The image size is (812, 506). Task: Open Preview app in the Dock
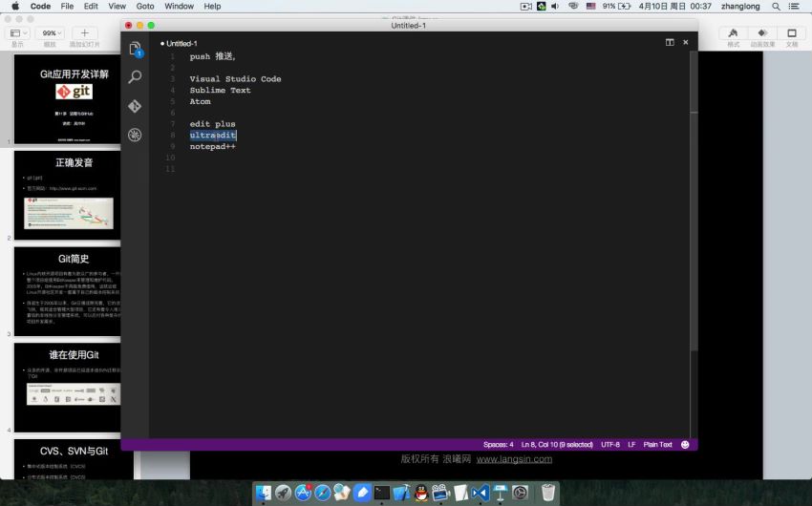pyautogui.click(x=342, y=493)
